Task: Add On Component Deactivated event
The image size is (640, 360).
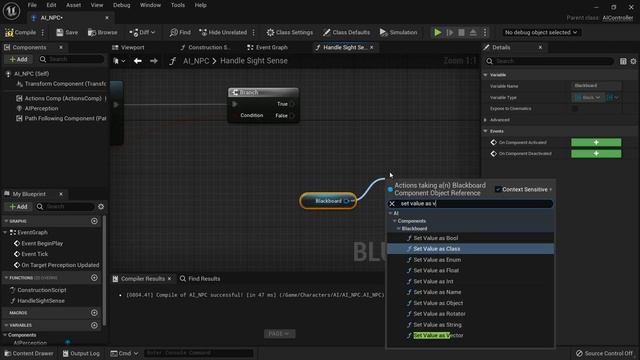Action: point(596,153)
